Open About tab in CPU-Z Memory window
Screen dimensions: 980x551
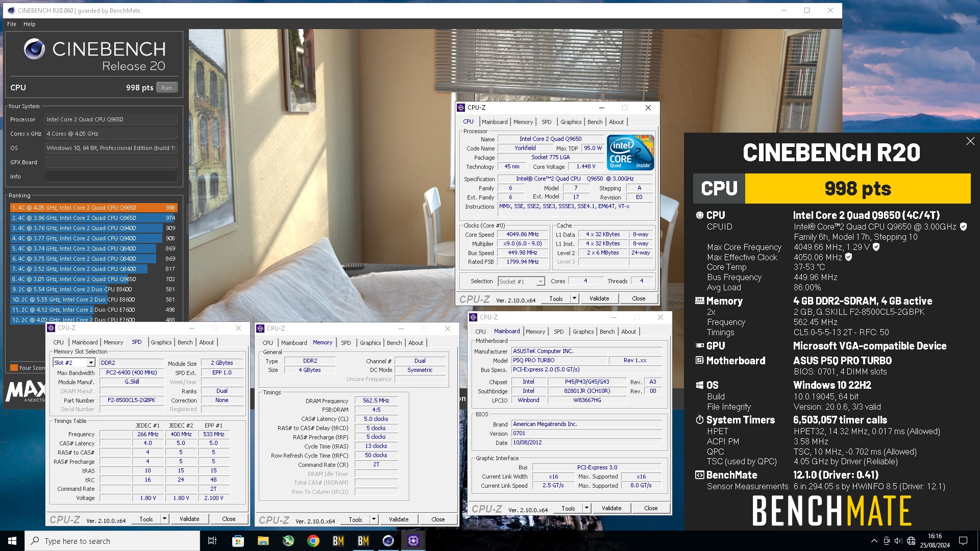point(416,343)
